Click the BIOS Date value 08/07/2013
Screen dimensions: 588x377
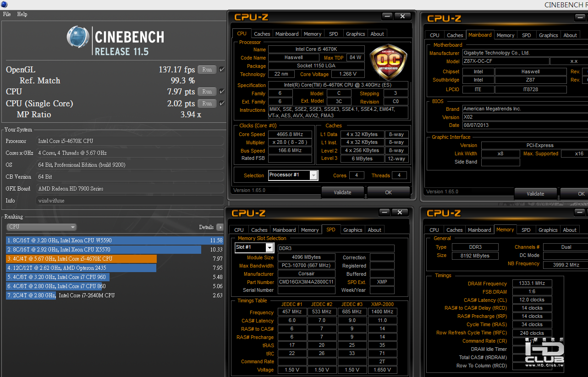(x=525, y=125)
